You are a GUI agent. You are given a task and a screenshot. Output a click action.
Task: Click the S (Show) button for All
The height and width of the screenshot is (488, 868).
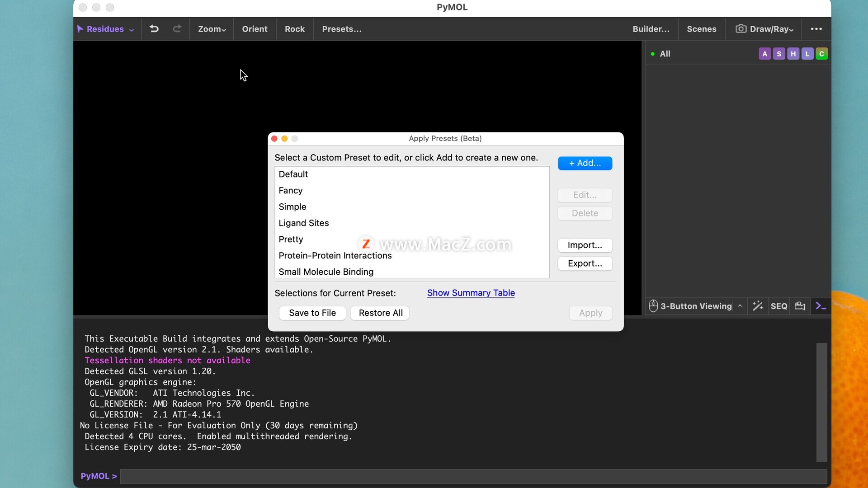tap(779, 54)
